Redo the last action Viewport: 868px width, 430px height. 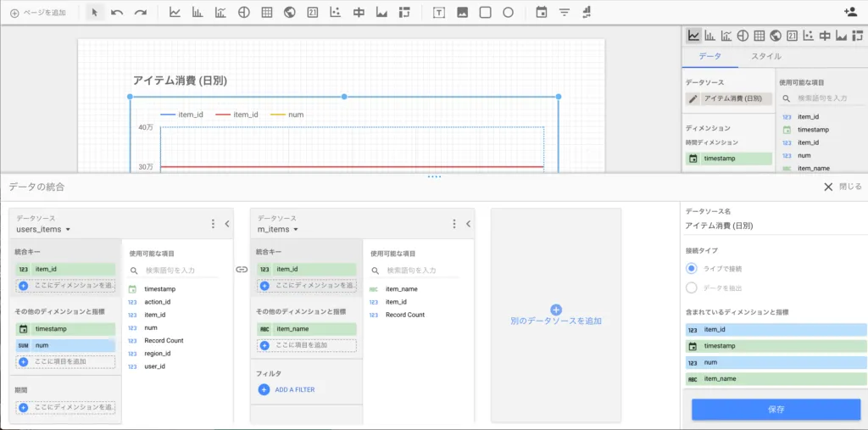point(140,12)
